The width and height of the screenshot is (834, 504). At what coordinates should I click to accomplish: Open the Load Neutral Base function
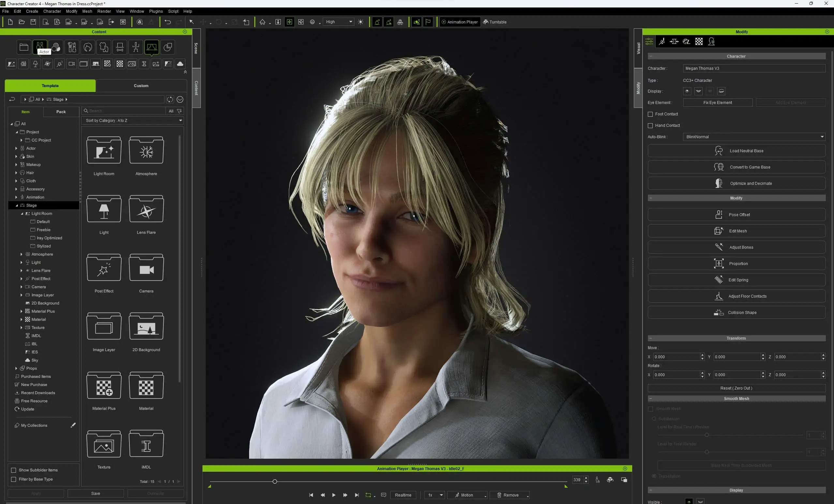(x=737, y=151)
